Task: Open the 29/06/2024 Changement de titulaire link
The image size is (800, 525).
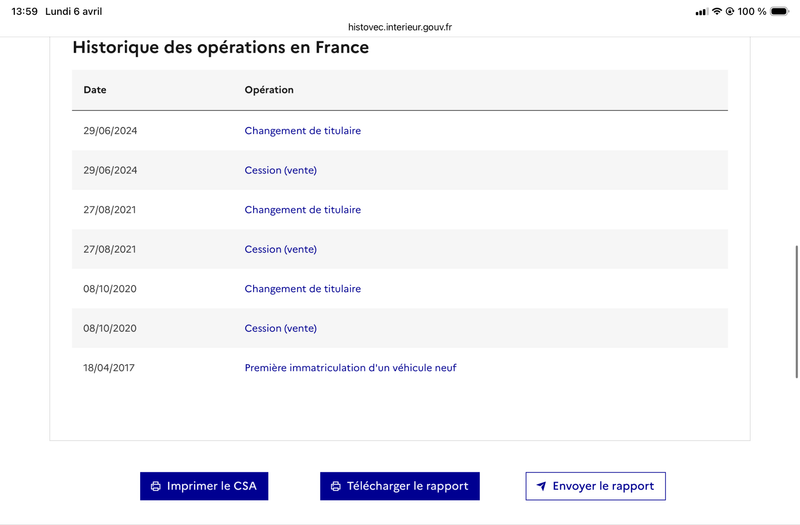Action: pos(302,131)
